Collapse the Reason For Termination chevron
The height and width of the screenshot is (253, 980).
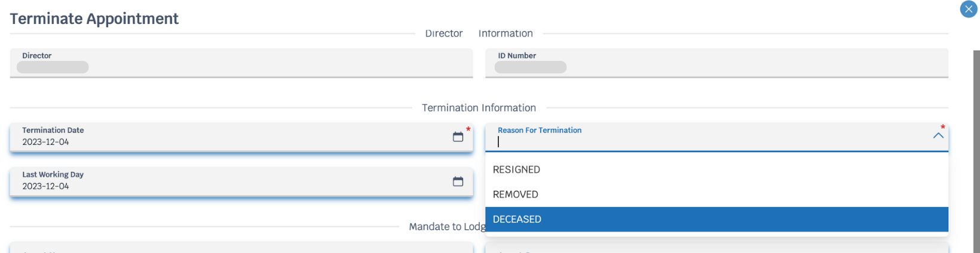(938, 136)
